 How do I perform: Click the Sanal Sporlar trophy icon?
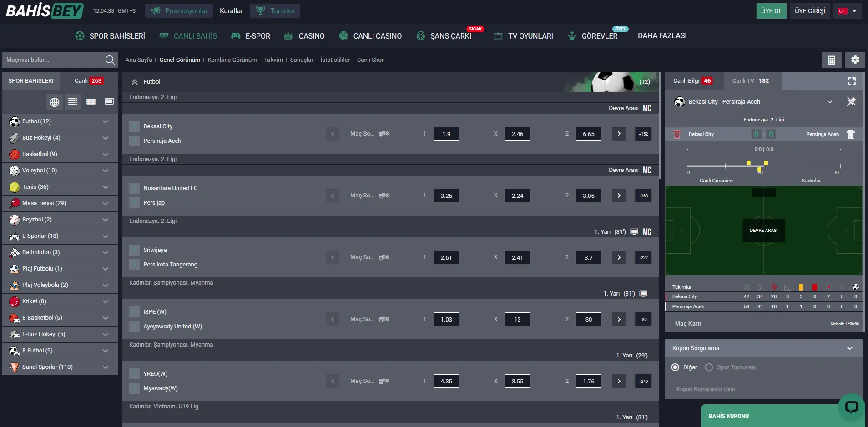click(15, 367)
